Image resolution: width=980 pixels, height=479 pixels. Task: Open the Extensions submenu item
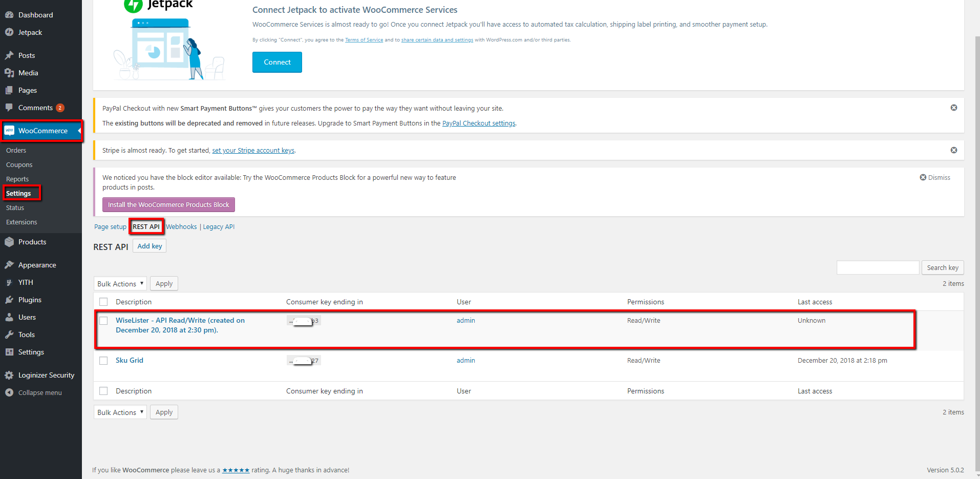coord(22,222)
